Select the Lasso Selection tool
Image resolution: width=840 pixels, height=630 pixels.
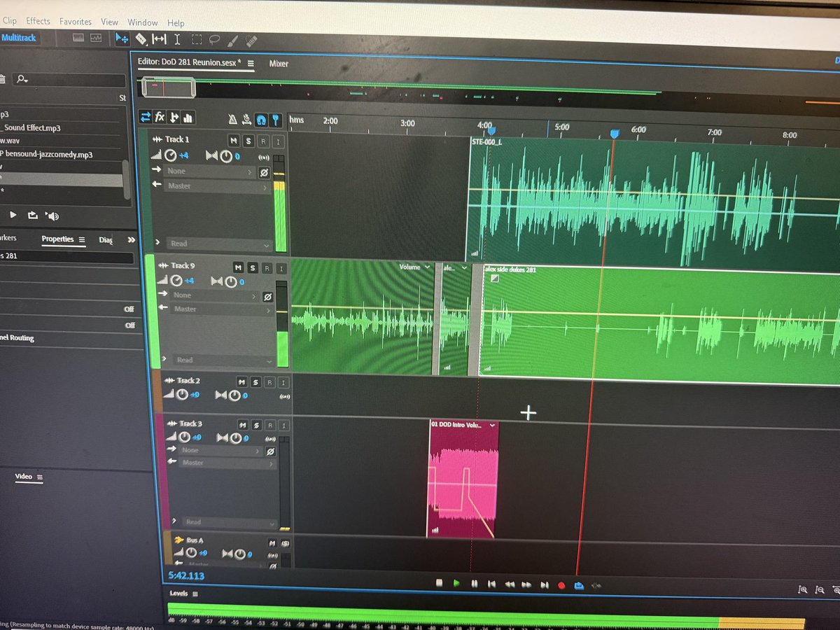point(215,41)
